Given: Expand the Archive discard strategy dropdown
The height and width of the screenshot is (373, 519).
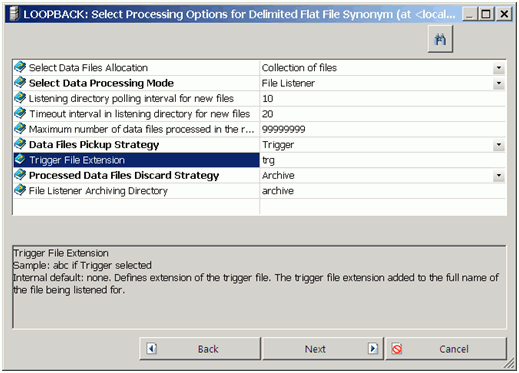Looking at the screenshot, I should click(499, 175).
